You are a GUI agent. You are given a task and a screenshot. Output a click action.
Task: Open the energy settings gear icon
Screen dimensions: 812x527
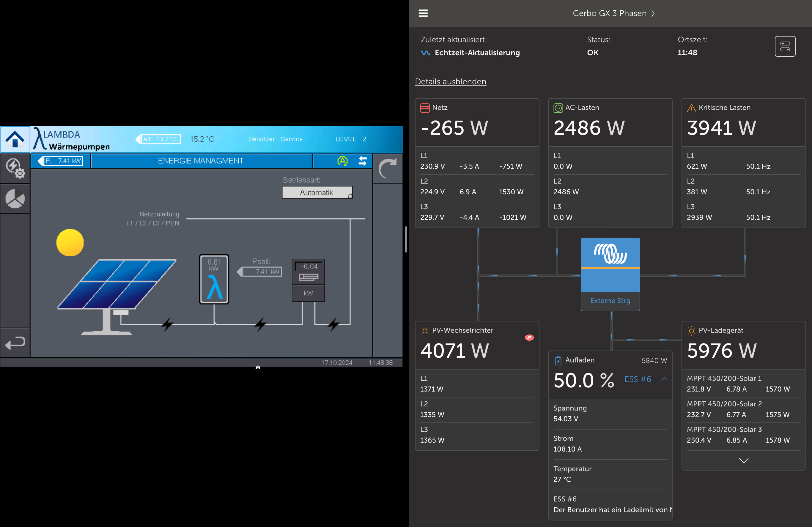[15, 168]
